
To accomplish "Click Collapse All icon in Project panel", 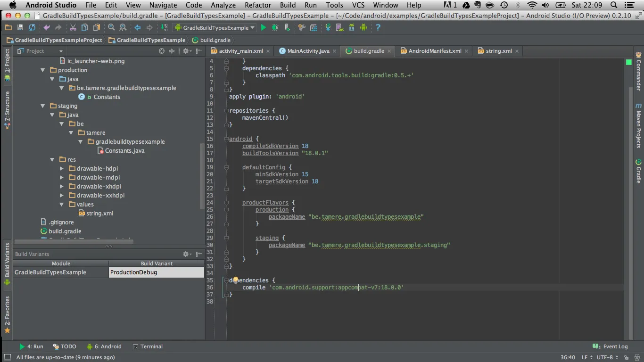I will point(172,51).
